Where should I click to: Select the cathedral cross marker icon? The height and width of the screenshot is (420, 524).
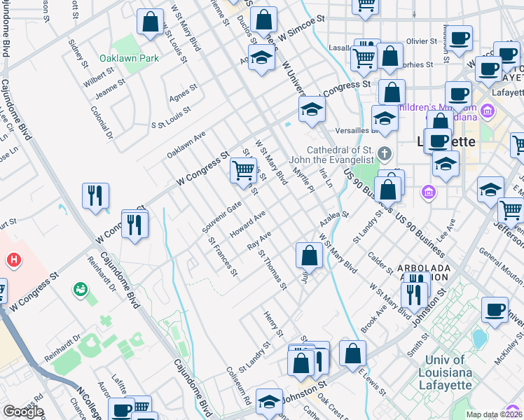click(385, 154)
